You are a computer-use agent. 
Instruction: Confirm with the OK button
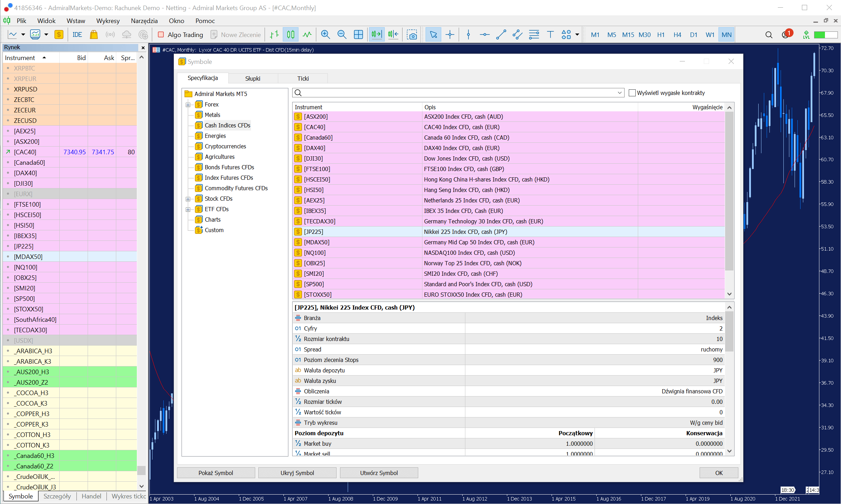pyautogui.click(x=719, y=473)
